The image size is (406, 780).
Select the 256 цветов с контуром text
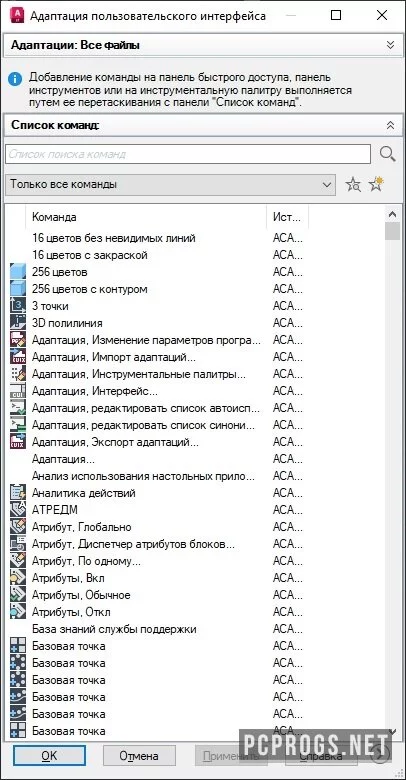coord(90,289)
